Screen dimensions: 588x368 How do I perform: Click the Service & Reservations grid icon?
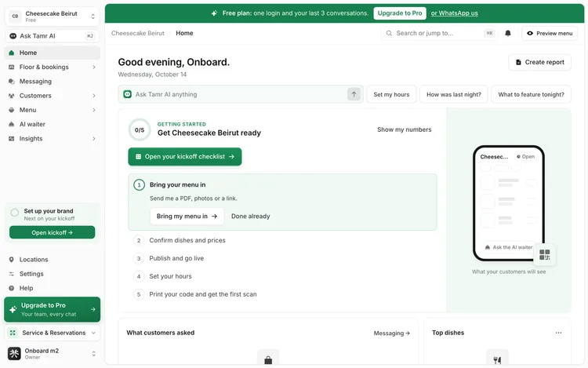13,333
